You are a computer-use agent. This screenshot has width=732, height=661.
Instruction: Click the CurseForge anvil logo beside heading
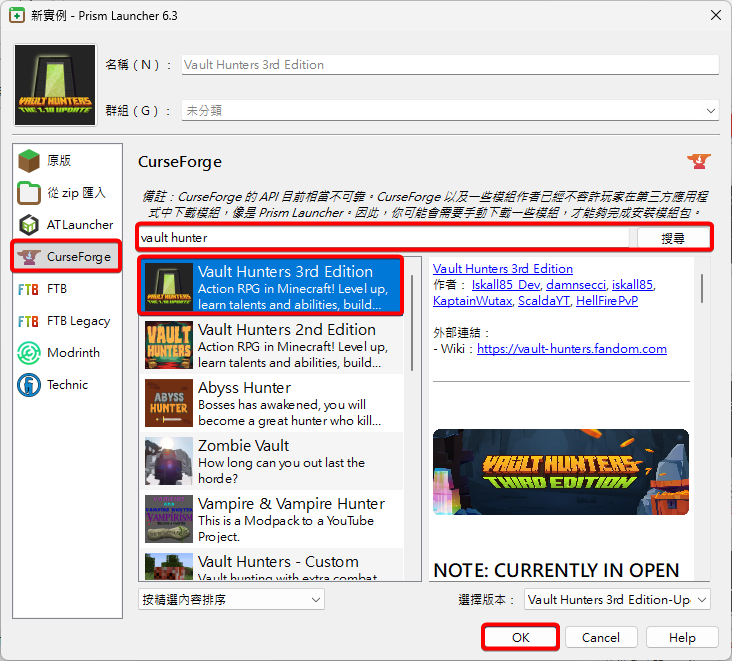click(698, 162)
